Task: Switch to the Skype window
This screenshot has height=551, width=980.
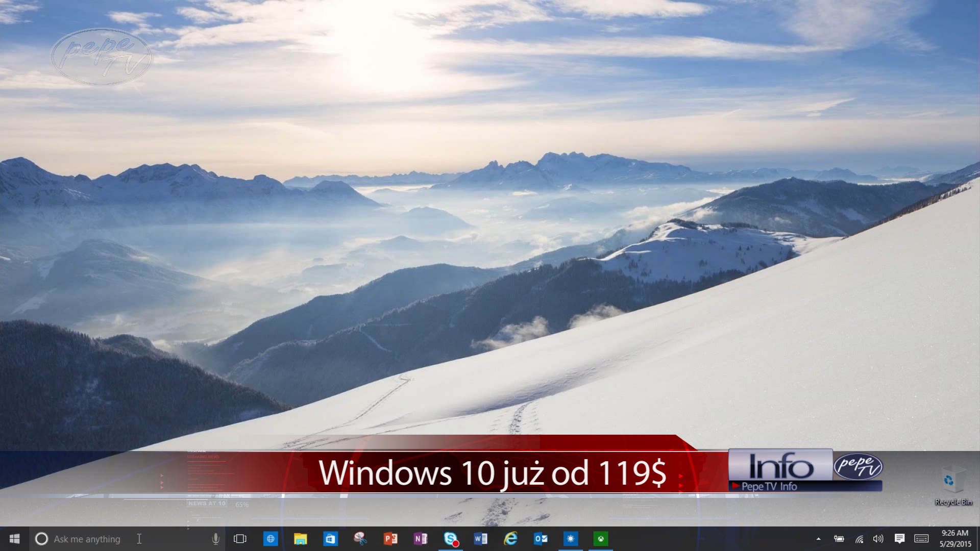Action: (451, 539)
